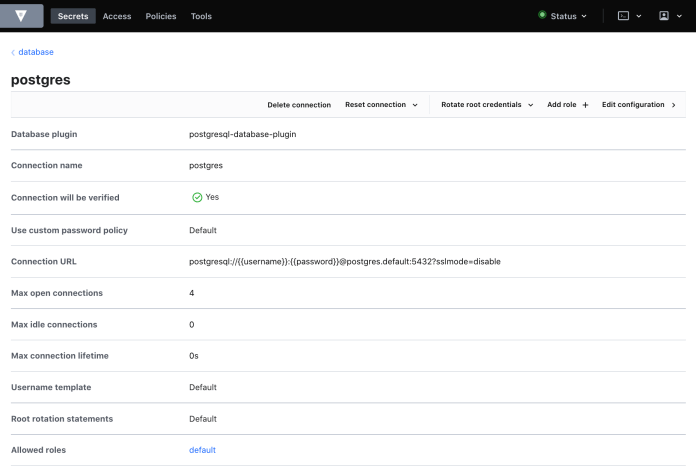This screenshot has width=696, height=475.
Task: Switch to the Secrets tab
Action: click(x=73, y=16)
